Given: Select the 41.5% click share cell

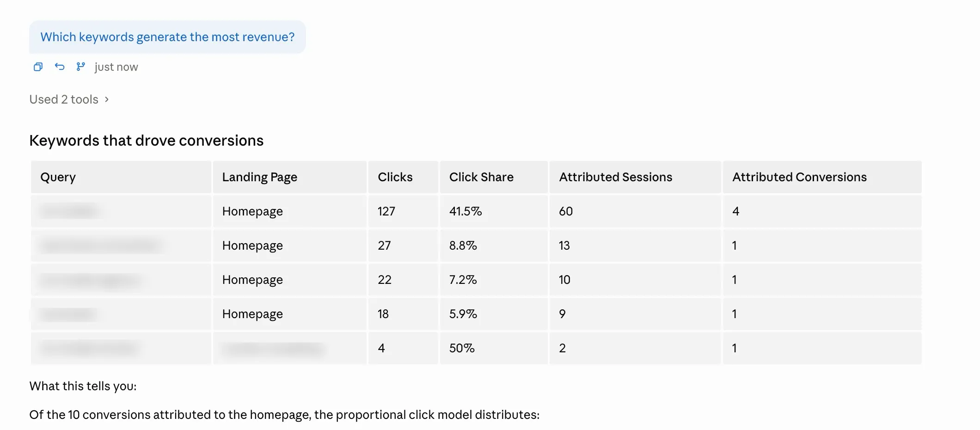Looking at the screenshot, I should coord(465,211).
